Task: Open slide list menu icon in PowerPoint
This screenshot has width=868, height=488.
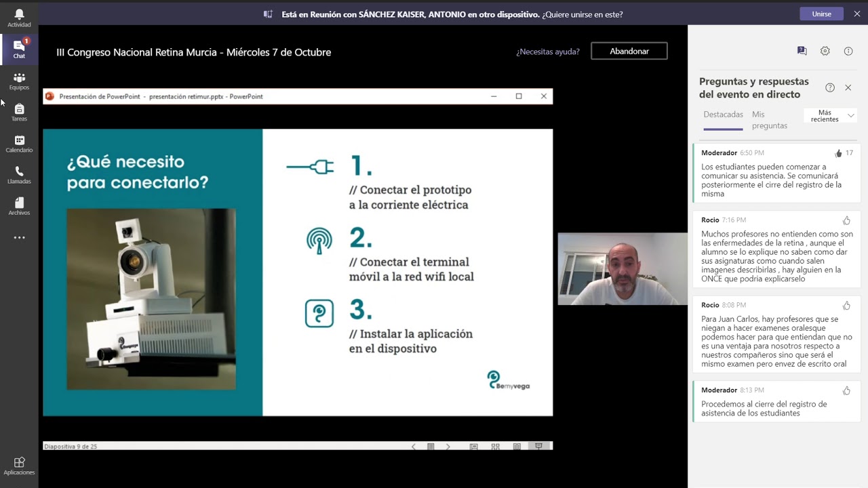Action: coord(431,447)
